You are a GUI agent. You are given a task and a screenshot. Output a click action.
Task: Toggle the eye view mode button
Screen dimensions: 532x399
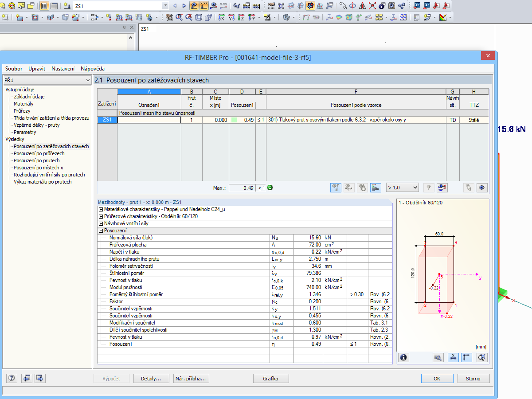(x=482, y=188)
